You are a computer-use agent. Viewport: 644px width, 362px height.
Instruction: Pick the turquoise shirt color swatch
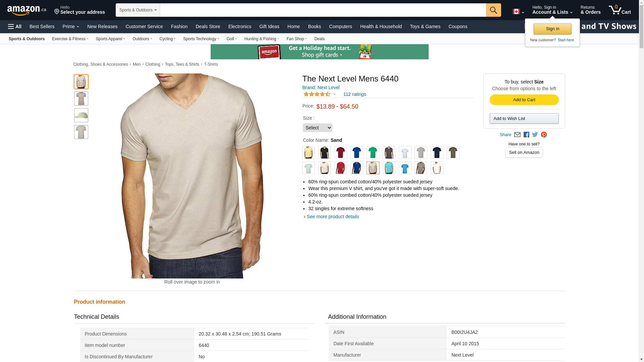(389, 168)
